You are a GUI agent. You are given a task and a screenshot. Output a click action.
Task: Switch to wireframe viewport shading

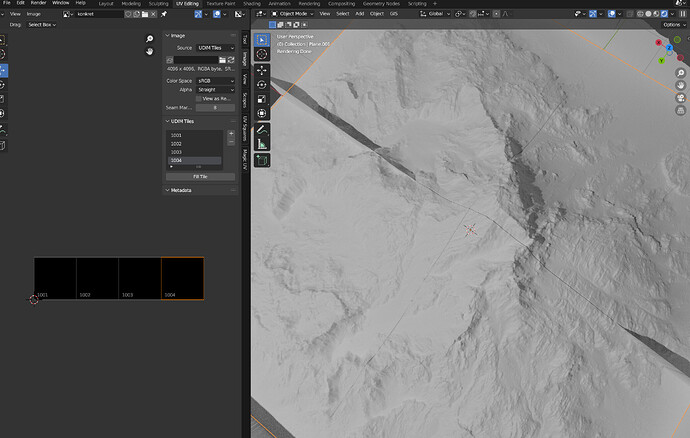[x=640, y=14]
